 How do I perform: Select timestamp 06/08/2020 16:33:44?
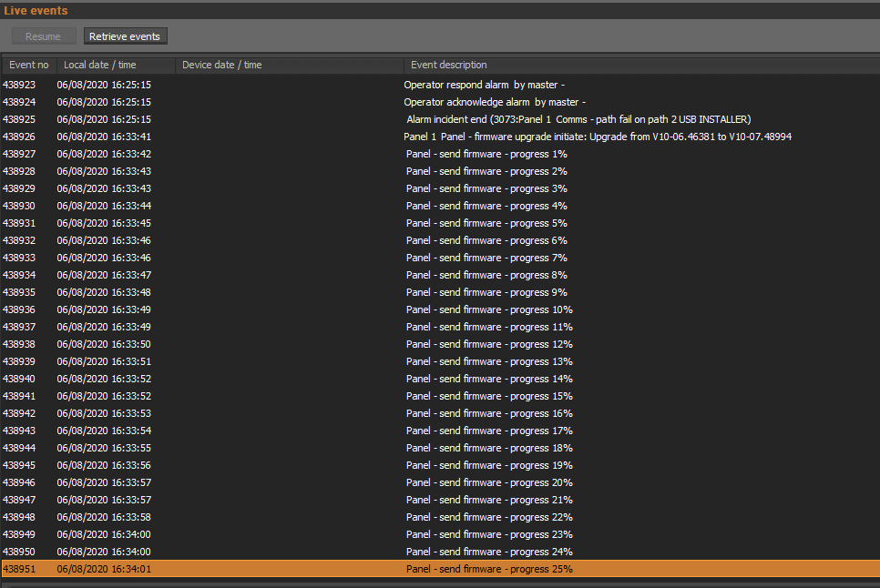pyautogui.click(x=104, y=207)
